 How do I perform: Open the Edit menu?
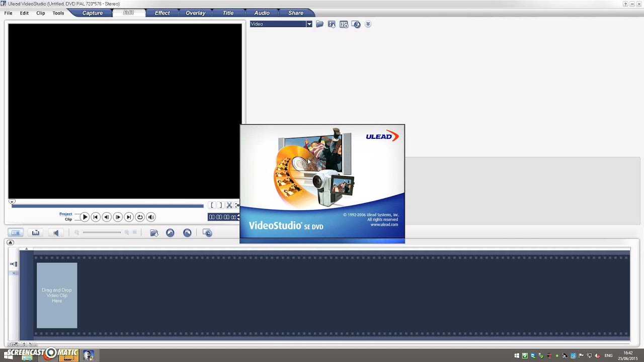(24, 13)
